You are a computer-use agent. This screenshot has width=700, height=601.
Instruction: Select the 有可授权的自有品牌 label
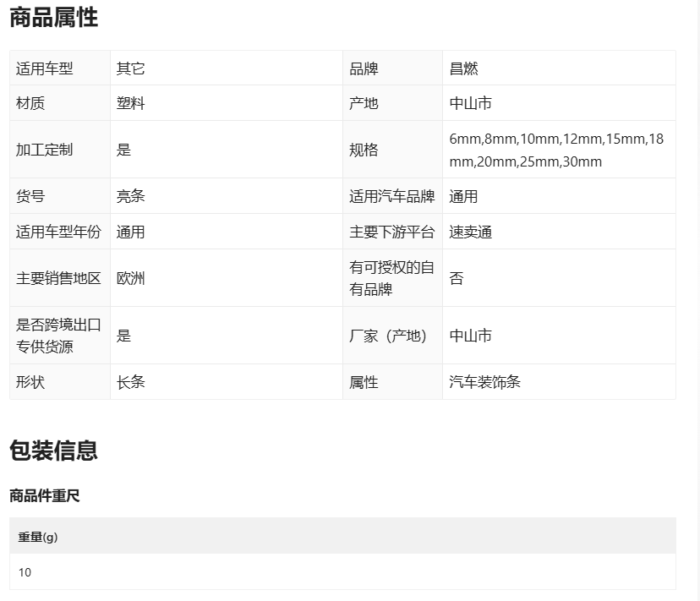pos(391,278)
